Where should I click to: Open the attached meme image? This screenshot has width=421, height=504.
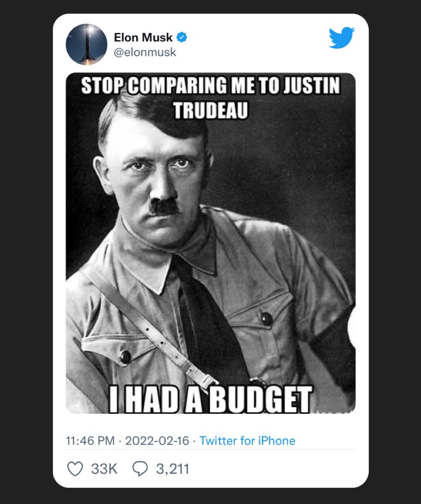click(210, 243)
